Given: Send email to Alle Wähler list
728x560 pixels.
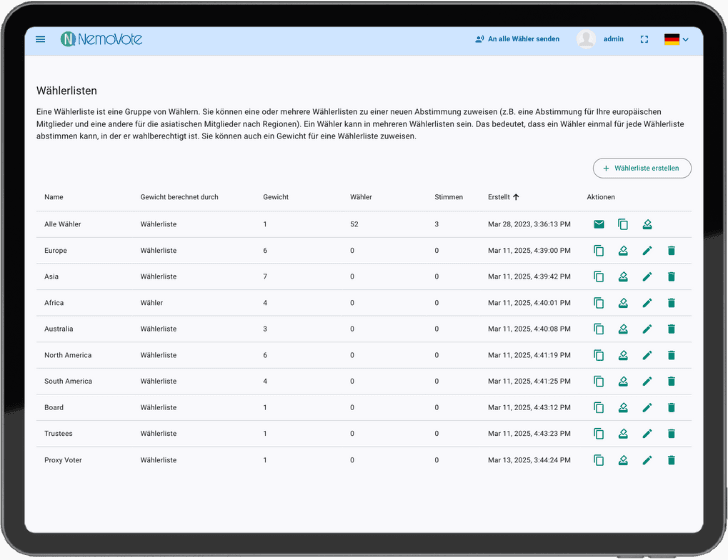Looking at the screenshot, I should [599, 224].
